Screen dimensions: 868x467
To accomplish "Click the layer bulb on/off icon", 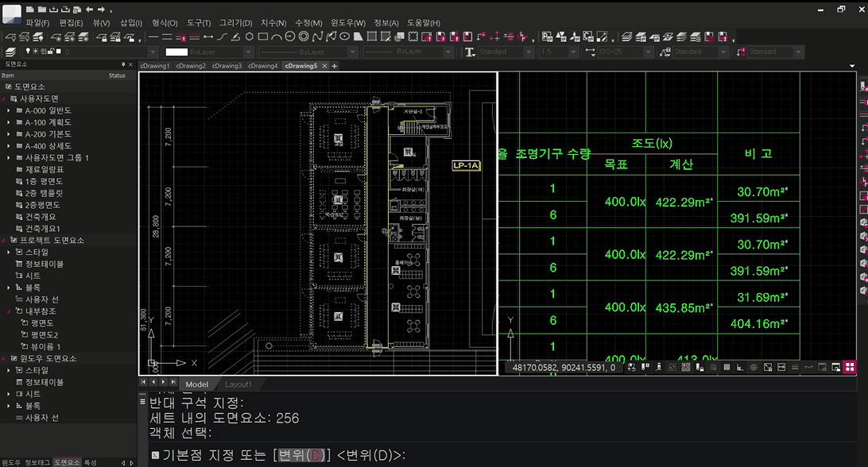I will pos(28,51).
